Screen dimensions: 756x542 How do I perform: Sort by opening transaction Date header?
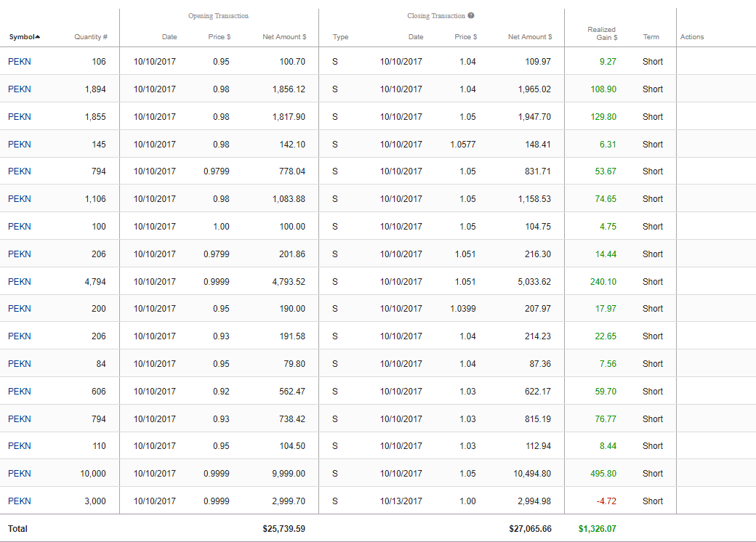tap(169, 37)
